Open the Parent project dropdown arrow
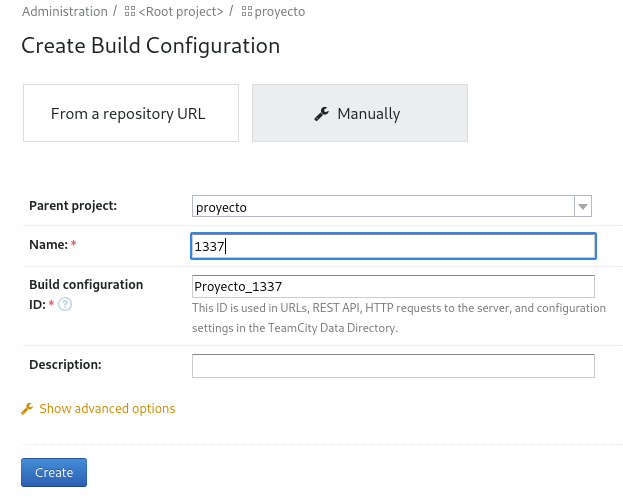 [x=583, y=206]
